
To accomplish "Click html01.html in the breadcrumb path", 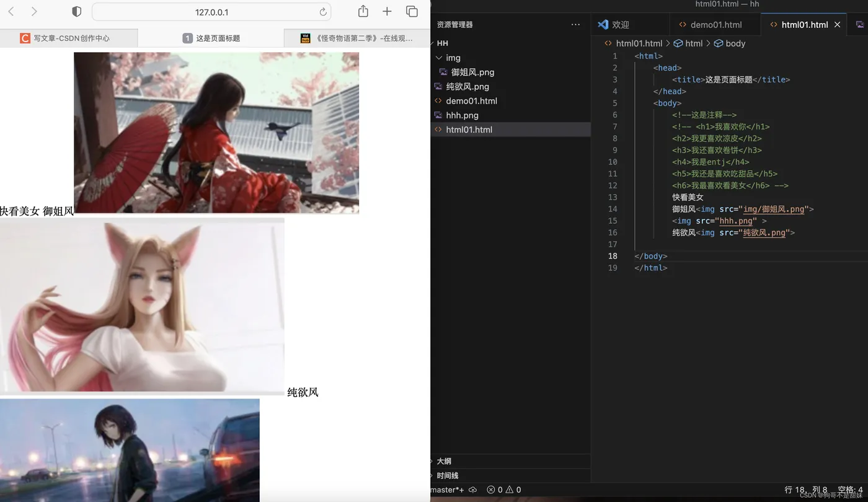I will 639,43.
